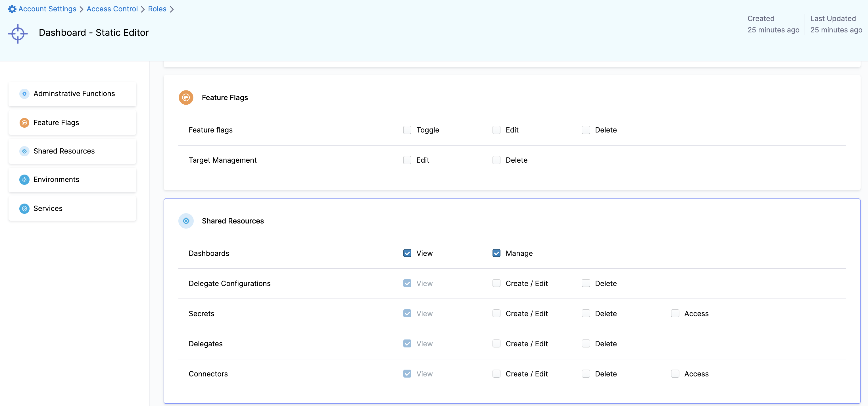This screenshot has height=406, width=868.
Task: Click the Dashboard - Static Editor title
Action: coord(94,33)
